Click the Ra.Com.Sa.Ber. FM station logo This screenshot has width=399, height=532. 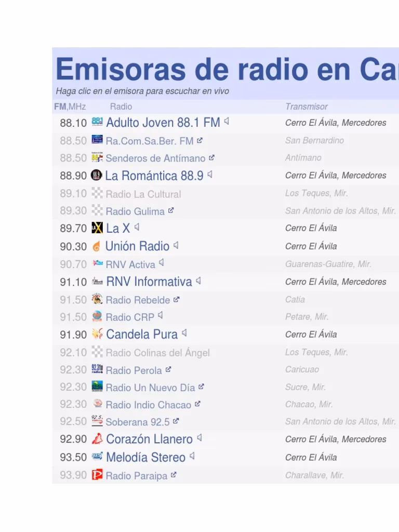(x=97, y=140)
